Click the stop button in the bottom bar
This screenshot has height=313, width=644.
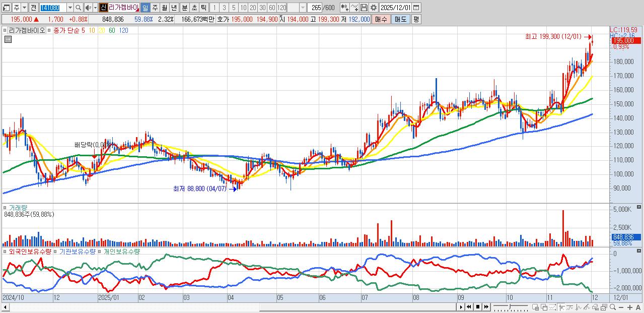pos(478,307)
